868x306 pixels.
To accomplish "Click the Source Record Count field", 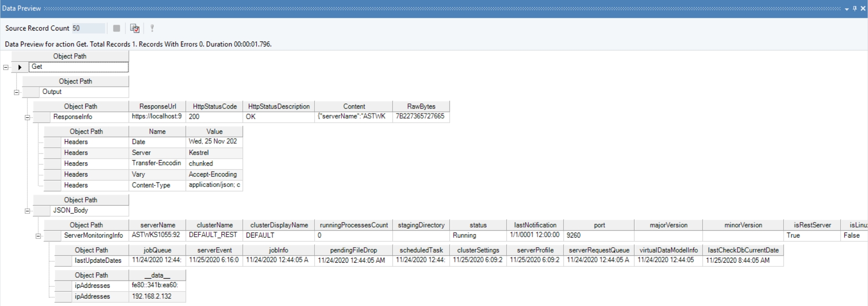I will (88, 28).
